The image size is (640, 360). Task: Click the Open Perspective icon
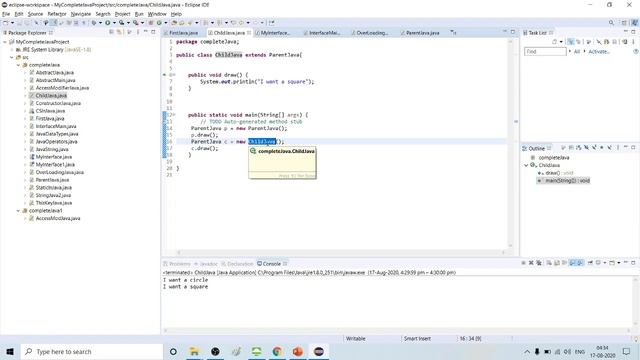624,23
